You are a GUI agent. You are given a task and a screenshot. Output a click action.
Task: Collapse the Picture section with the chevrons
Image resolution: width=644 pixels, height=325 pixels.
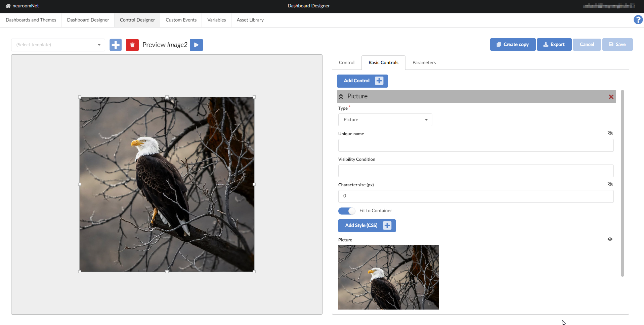pos(341,96)
